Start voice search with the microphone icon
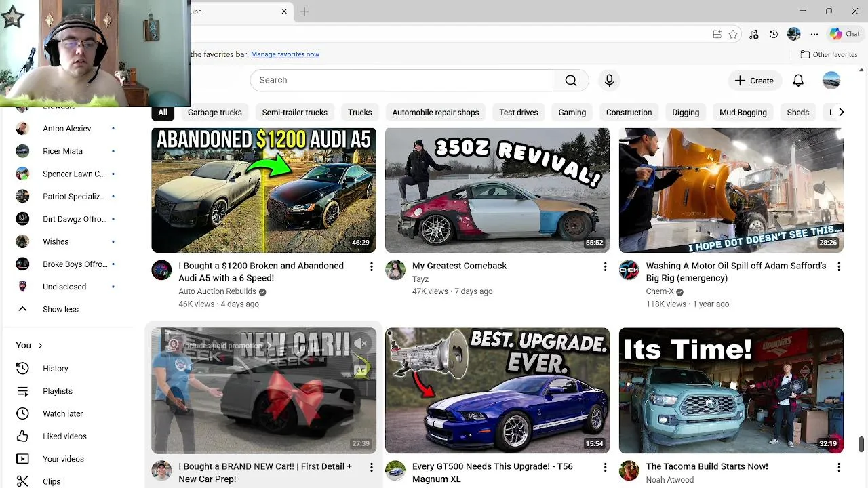Image resolution: width=868 pixels, height=488 pixels. point(609,80)
